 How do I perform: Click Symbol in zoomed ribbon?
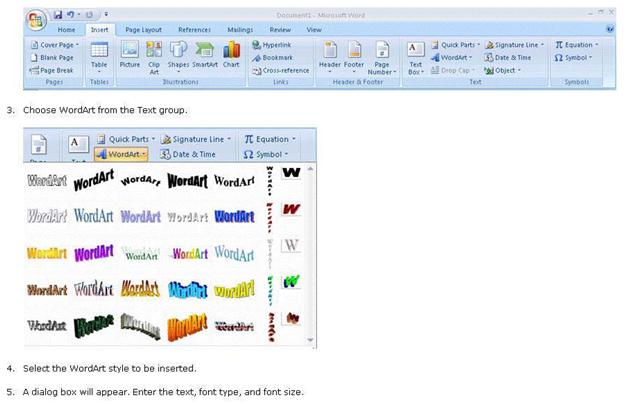coord(266,154)
